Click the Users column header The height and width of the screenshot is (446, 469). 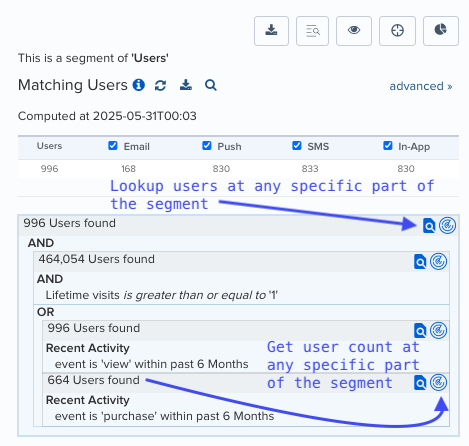point(49,146)
